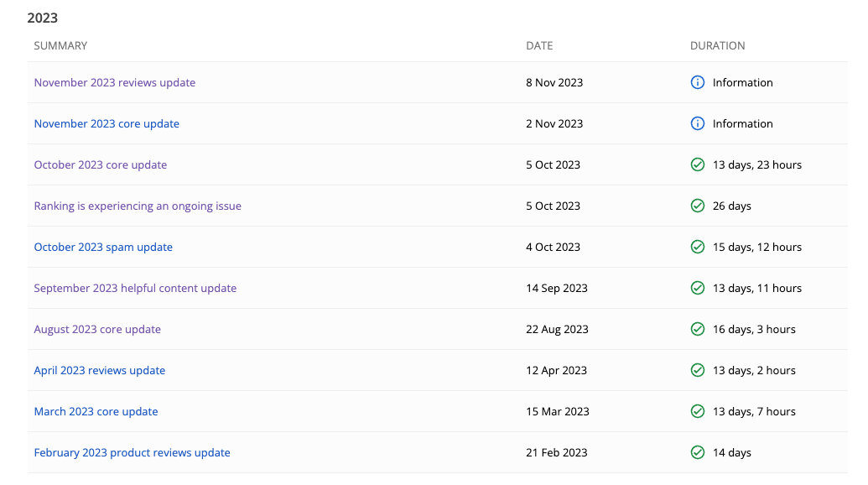Click the SUMMARY column header
The height and width of the screenshot is (485, 868).
pos(60,46)
